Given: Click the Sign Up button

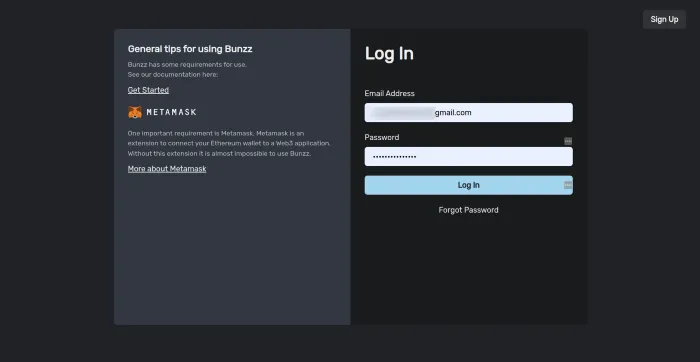Looking at the screenshot, I should [664, 19].
